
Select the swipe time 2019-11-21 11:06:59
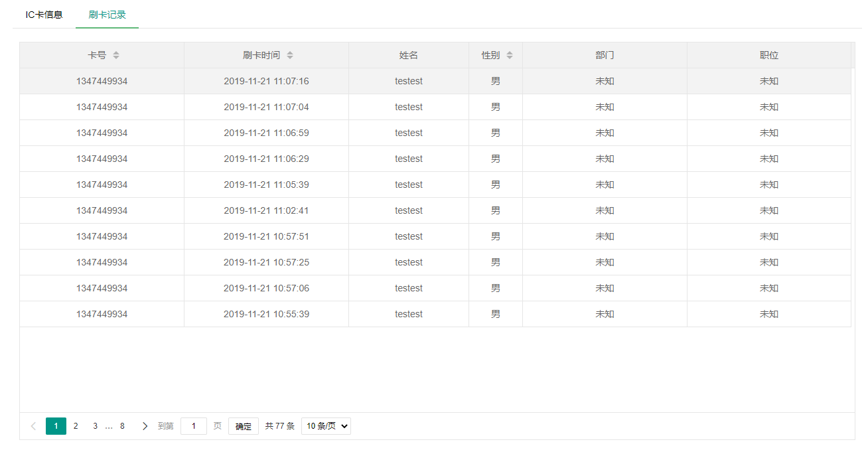pyautogui.click(x=266, y=133)
